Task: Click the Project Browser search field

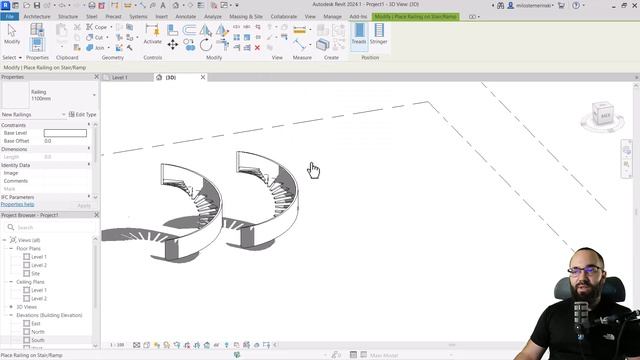Action: pyautogui.click(x=51, y=227)
